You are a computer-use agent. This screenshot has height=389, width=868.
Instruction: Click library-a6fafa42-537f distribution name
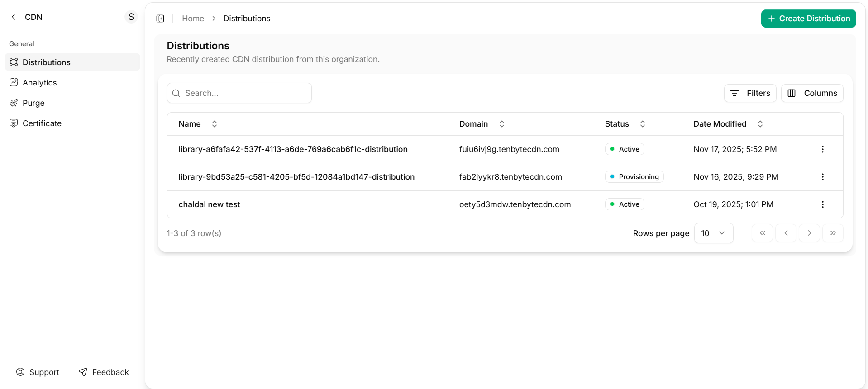[293, 149]
